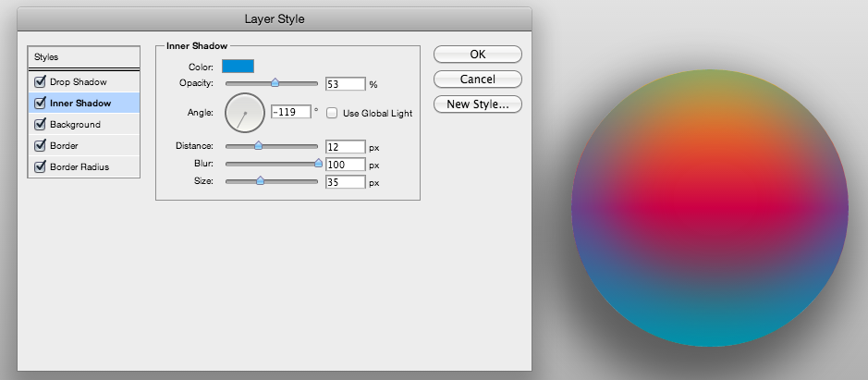Toggle the Inner Shadow checkbox
The image size is (868, 380).
[x=40, y=103]
